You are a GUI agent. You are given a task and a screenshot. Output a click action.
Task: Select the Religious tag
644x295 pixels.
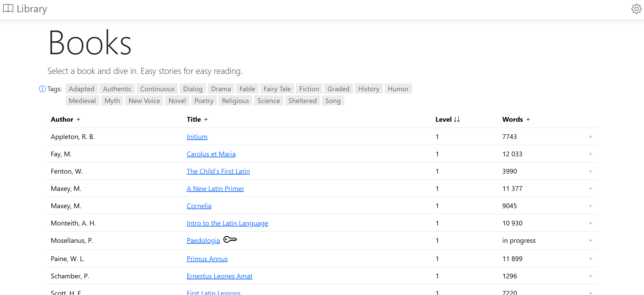point(236,101)
